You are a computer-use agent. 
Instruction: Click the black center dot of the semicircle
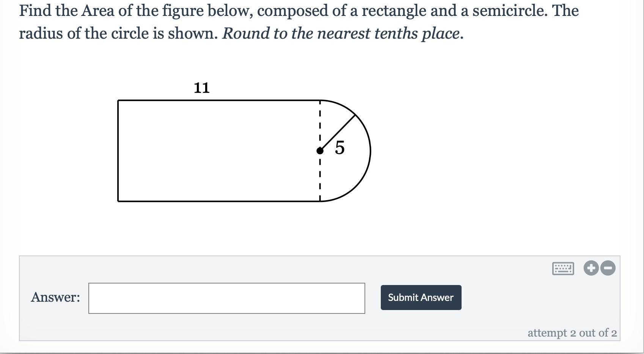tap(320, 151)
